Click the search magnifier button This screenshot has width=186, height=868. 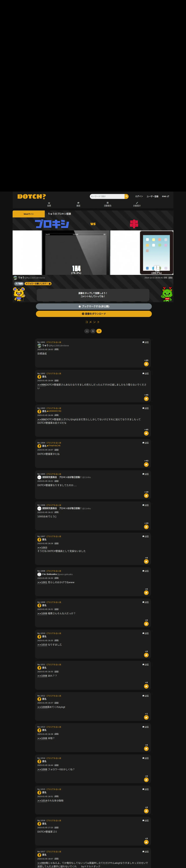[127, 196]
